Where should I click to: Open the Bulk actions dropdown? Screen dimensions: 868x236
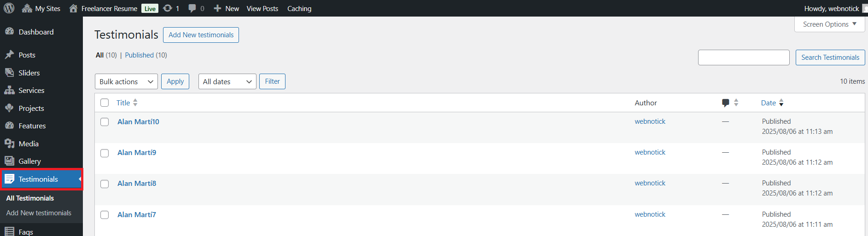coord(126,81)
